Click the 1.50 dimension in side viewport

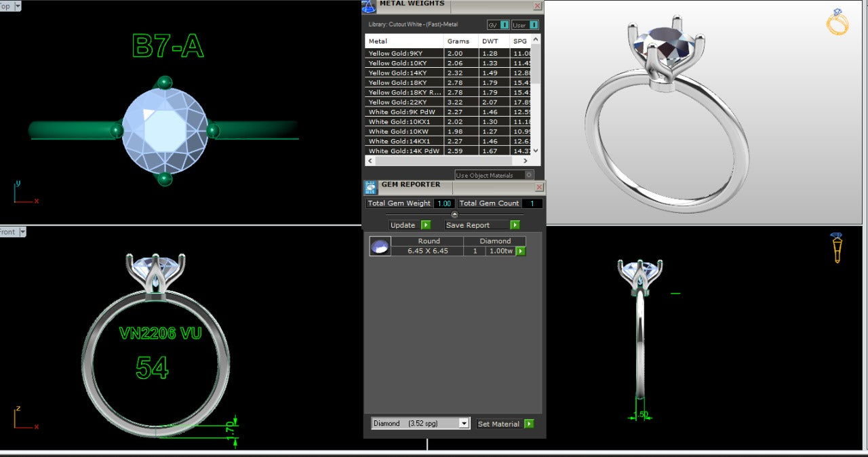point(640,414)
